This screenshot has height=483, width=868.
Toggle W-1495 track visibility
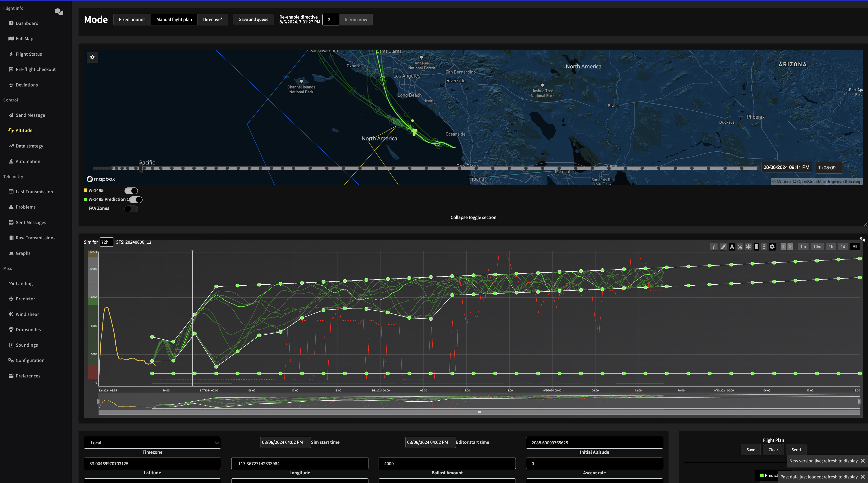[x=131, y=191]
